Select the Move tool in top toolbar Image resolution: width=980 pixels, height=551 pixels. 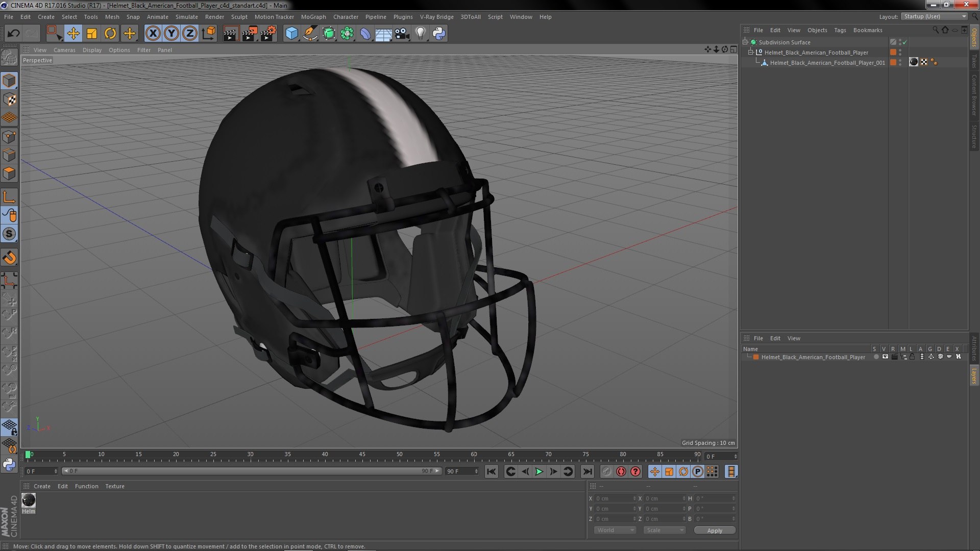click(x=73, y=34)
